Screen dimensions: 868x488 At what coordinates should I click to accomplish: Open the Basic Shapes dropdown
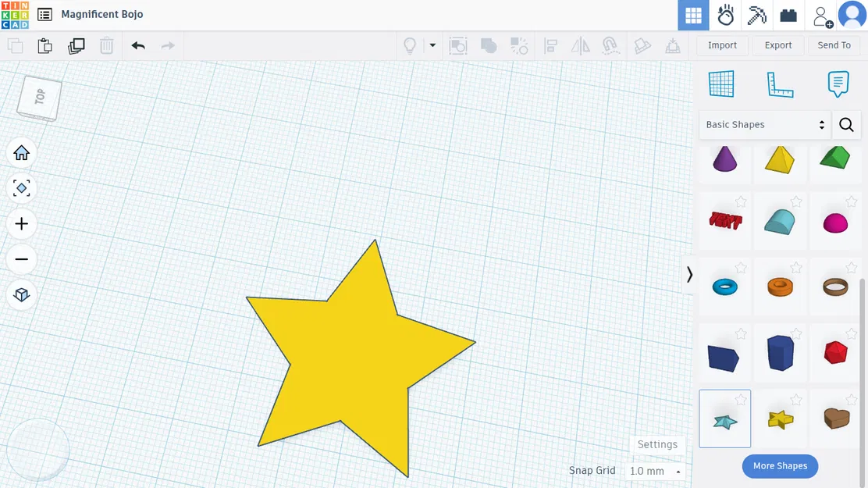pos(763,124)
